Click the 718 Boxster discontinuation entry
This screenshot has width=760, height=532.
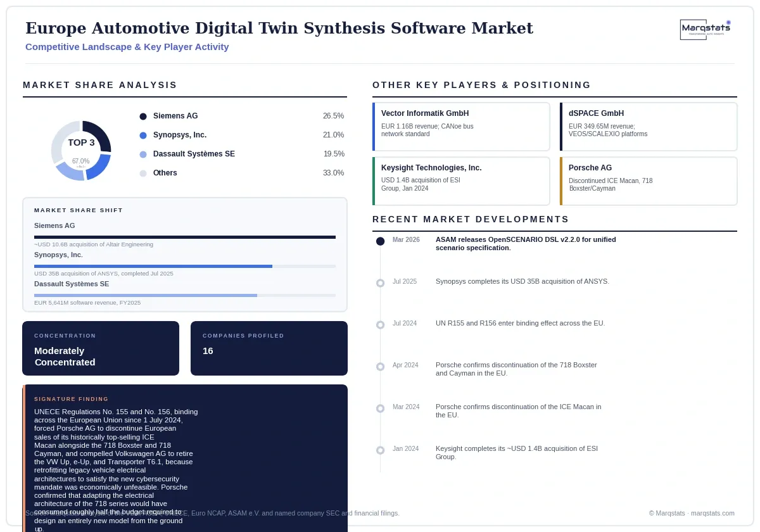516,369
